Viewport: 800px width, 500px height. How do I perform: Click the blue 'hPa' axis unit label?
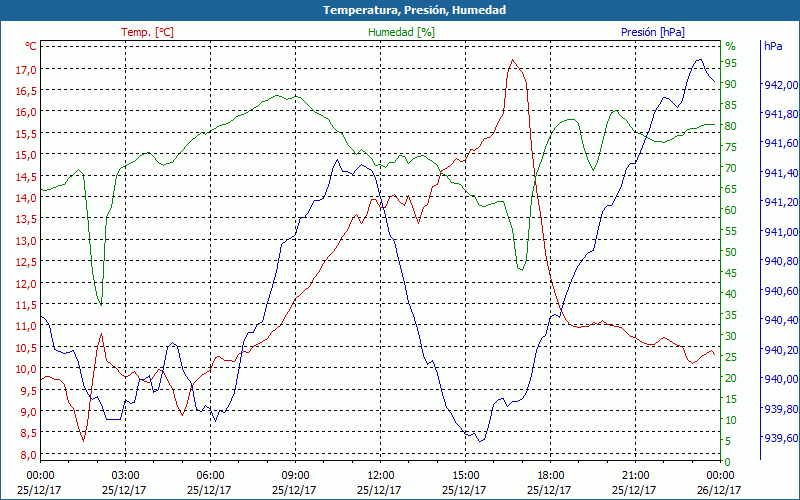[x=773, y=46]
